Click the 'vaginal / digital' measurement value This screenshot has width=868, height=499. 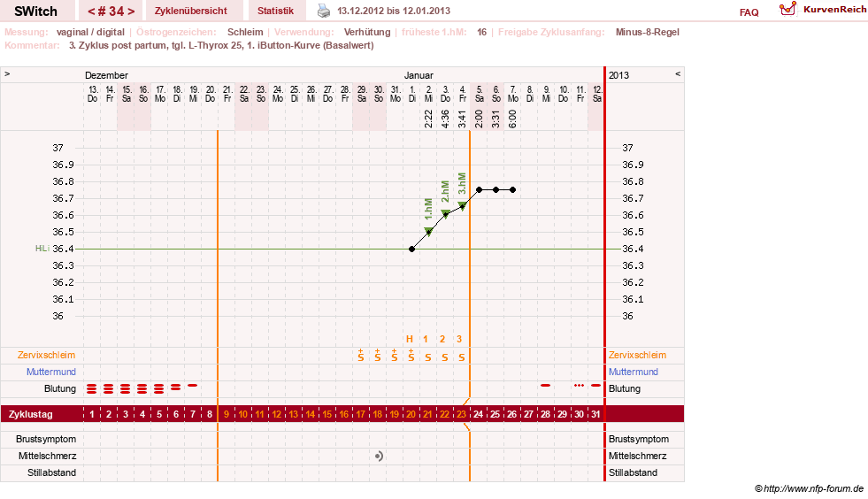coord(90,32)
